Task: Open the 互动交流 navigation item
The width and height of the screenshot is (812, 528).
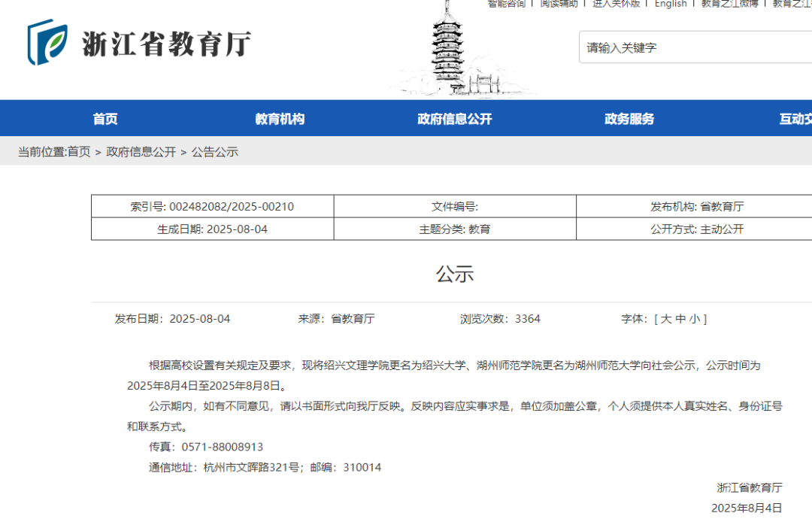Action: tap(795, 119)
